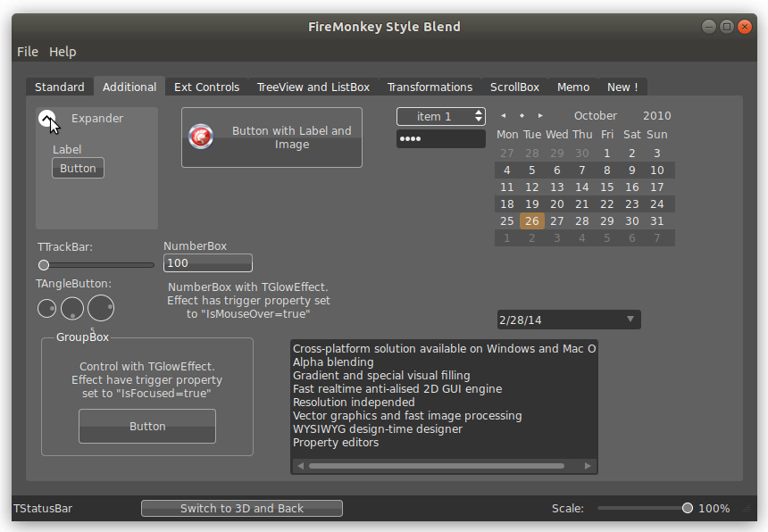Open the ScrollBox tab
This screenshot has width=768, height=532.
click(514, 87)
